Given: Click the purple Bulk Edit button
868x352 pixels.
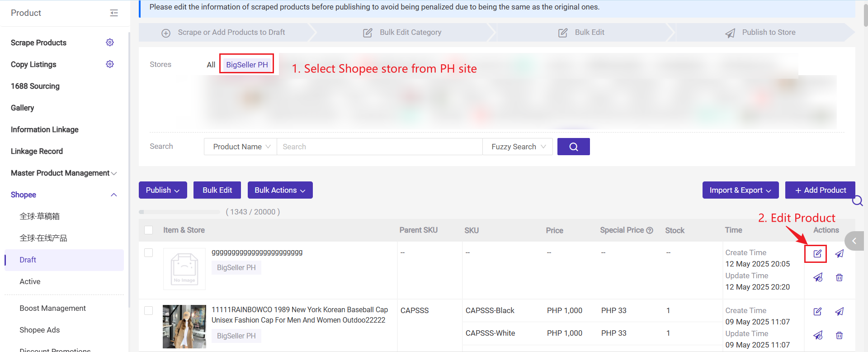Looking at the screenshot, I should (x=217, y=190).
